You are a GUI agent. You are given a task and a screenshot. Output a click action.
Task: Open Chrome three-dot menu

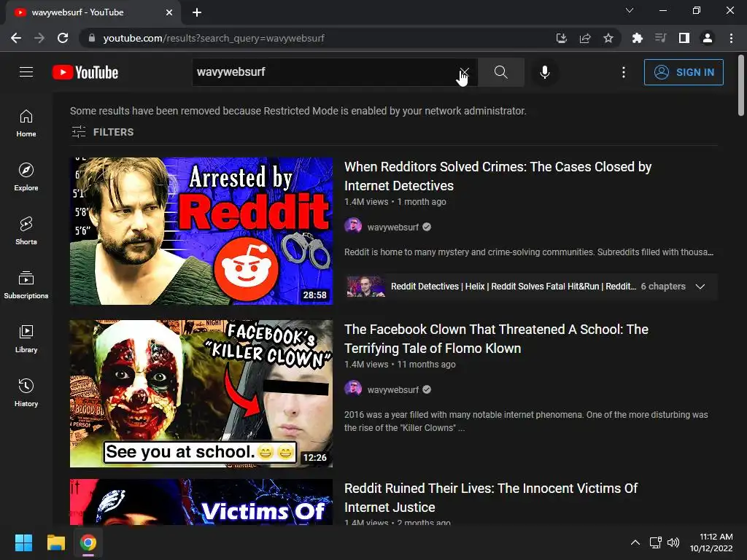(x=731, y=38)
